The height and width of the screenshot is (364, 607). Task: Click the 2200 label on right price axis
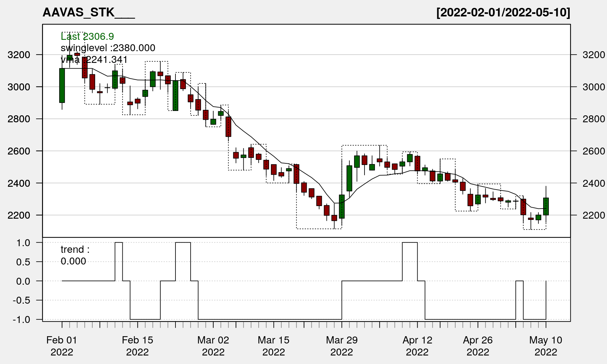pos(594,215)
